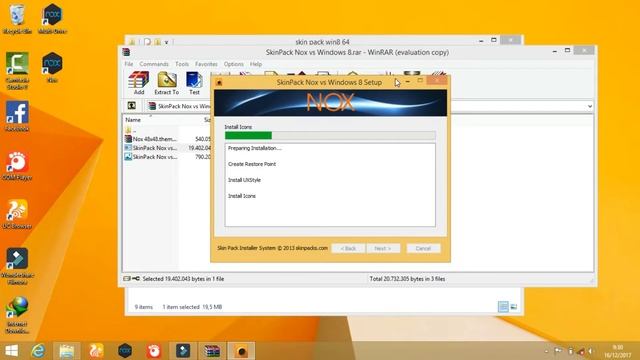Click the SkinPack setup icon on the taskbar
This screenshot has width=640, height=360.
241,351
